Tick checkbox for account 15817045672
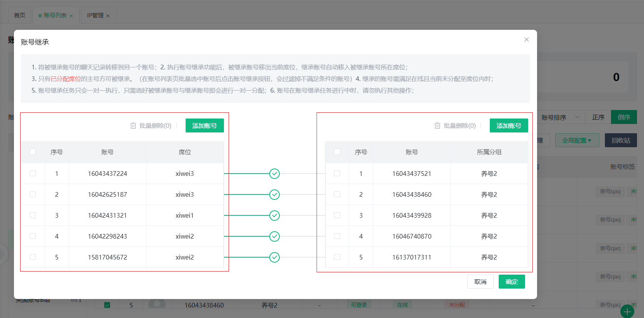Screen dimensions: 644x318 pos(33,257)
